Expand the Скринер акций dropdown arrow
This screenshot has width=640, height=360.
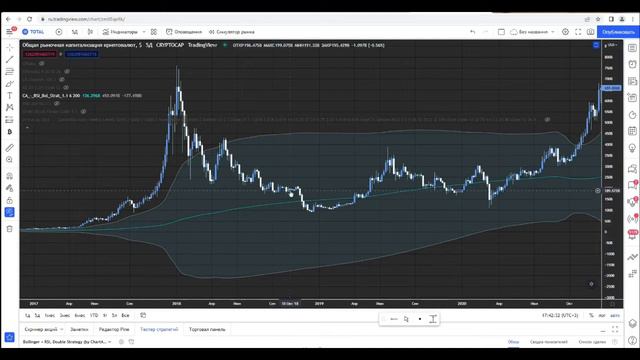[62, 329]
